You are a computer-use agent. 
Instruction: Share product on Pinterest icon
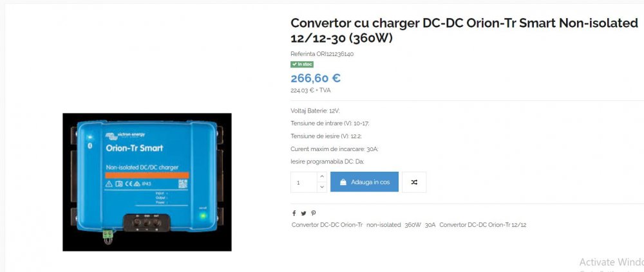pos(314,213)
